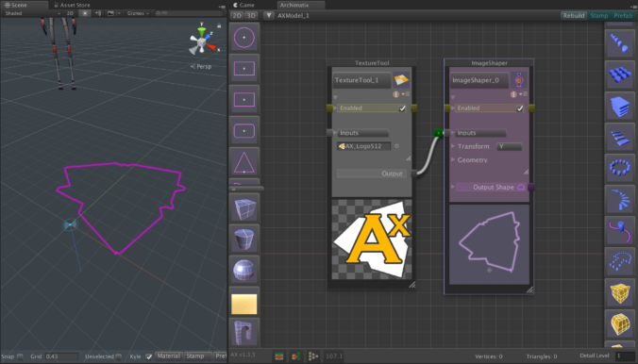This screenshot has height=364, width=638.
Task: Open the ImageShaper node options menu
Action: click(523, 94)
